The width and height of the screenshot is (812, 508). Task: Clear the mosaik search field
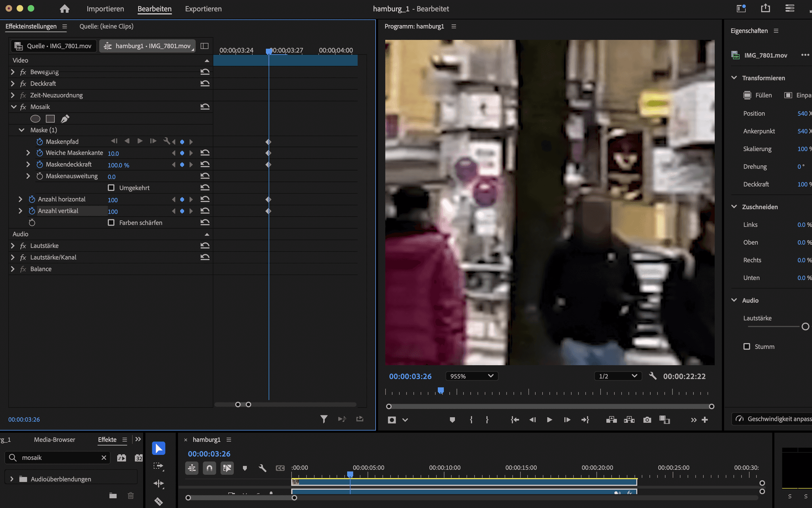[104, 458]
